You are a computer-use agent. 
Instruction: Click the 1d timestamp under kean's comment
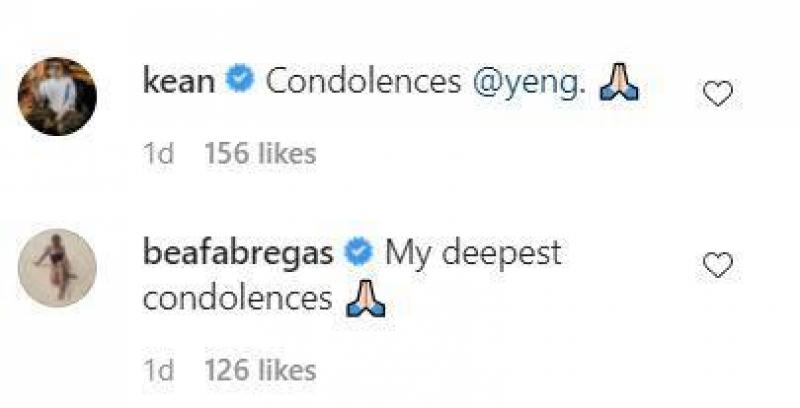coord(159,153)
